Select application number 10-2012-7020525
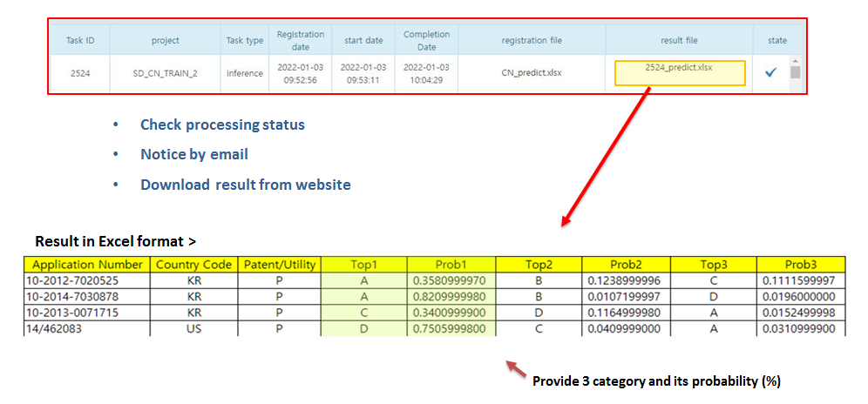 tap(87, 280)
